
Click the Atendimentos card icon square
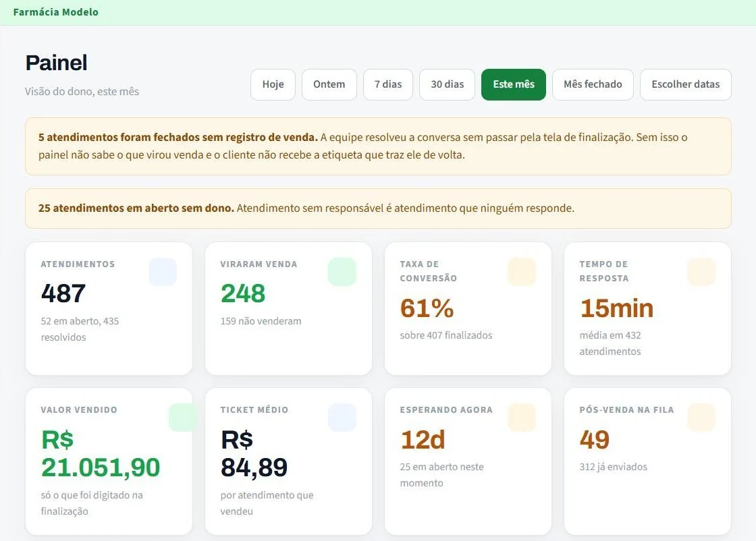pos(163,272)
